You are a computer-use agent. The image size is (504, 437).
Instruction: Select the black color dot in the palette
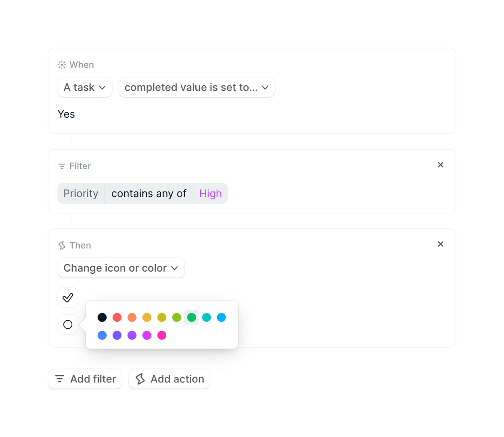click(x=102, y=317)
